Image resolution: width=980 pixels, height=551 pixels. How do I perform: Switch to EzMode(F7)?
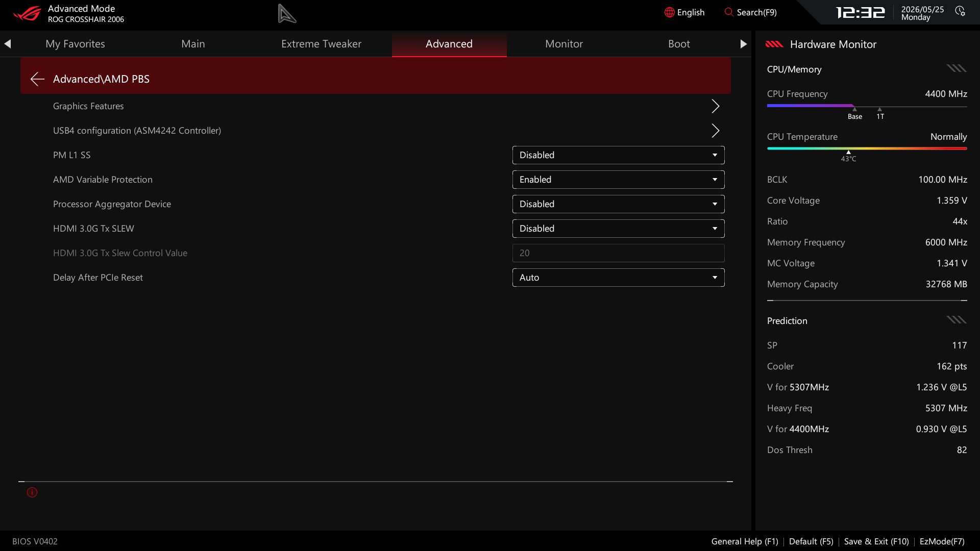tap(942, 541)
